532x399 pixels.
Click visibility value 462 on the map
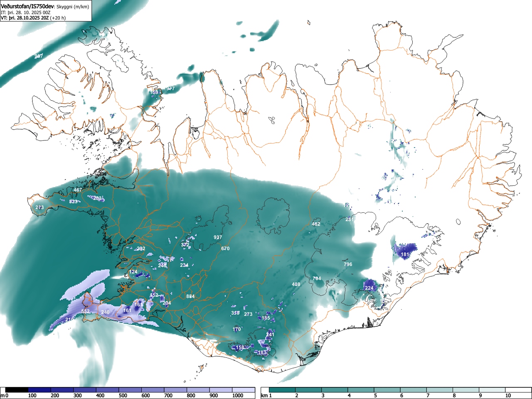316,224
